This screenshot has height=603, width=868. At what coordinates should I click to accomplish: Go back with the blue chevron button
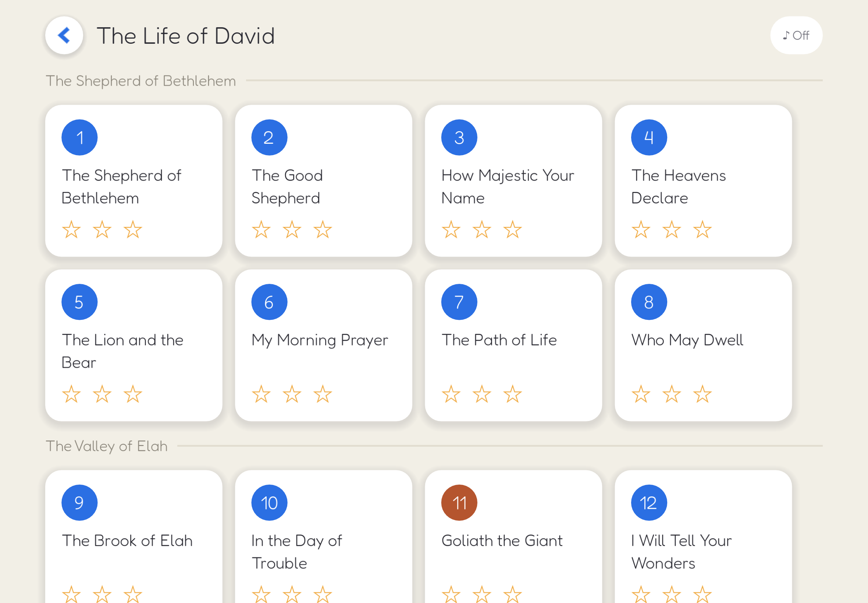coord(64,35)
